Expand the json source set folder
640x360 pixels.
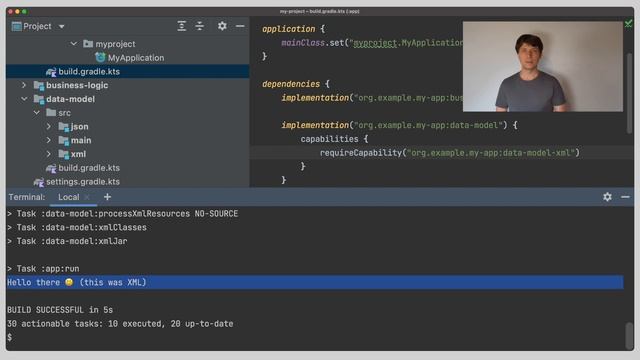pos(49,127)
